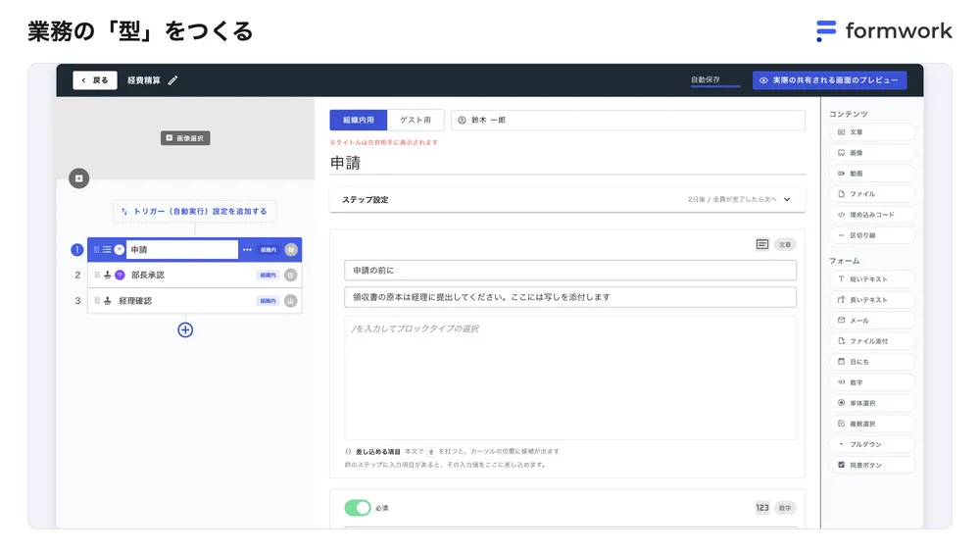Click the 画像選択 button on the cover area

(185, 138)
